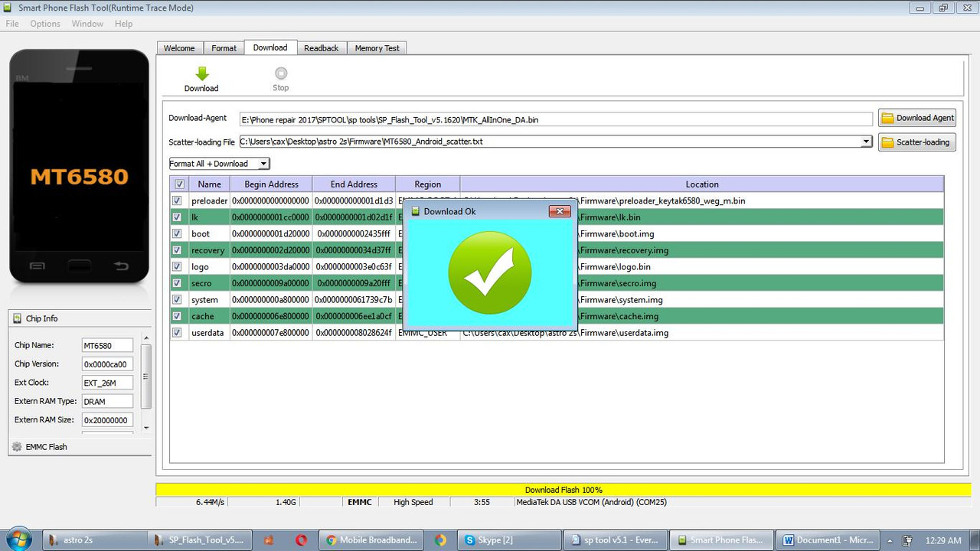Uncheck the recovery partition checkbox

[177, 250]
